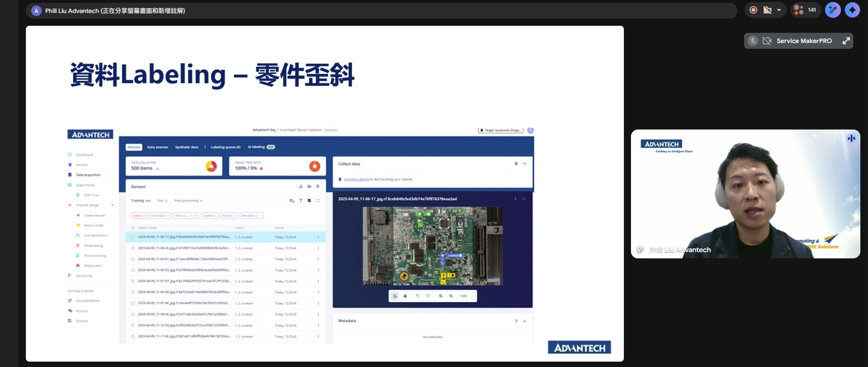868x367 pixels.
Task: Click the zoom-in magnifier under the PCB image
Action: click(441, 296)
